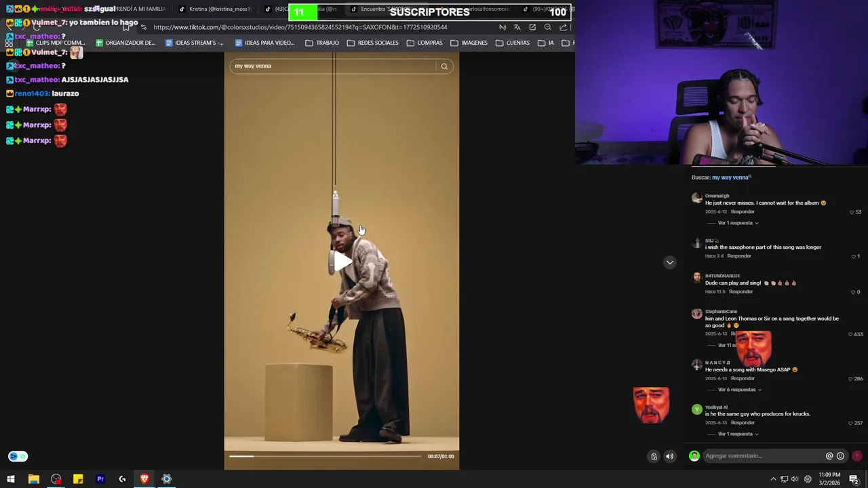Click the open-in-new-window icon in address bar
The width and height of the screenshot is (868, 488).
(532, 27)
